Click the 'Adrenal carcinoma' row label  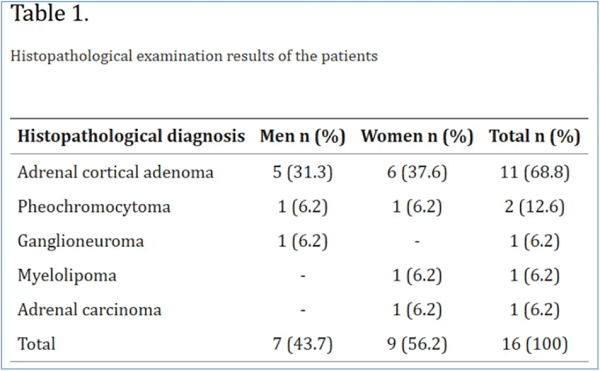(90, 309)
